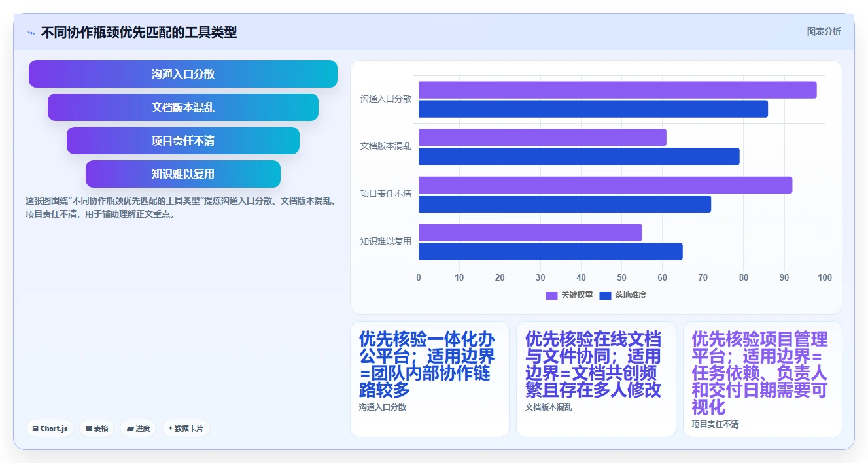Screen dimensions: 868x463
Task: Select the 沟通入口分散 funnel stage
Action: tap(183, 74)
